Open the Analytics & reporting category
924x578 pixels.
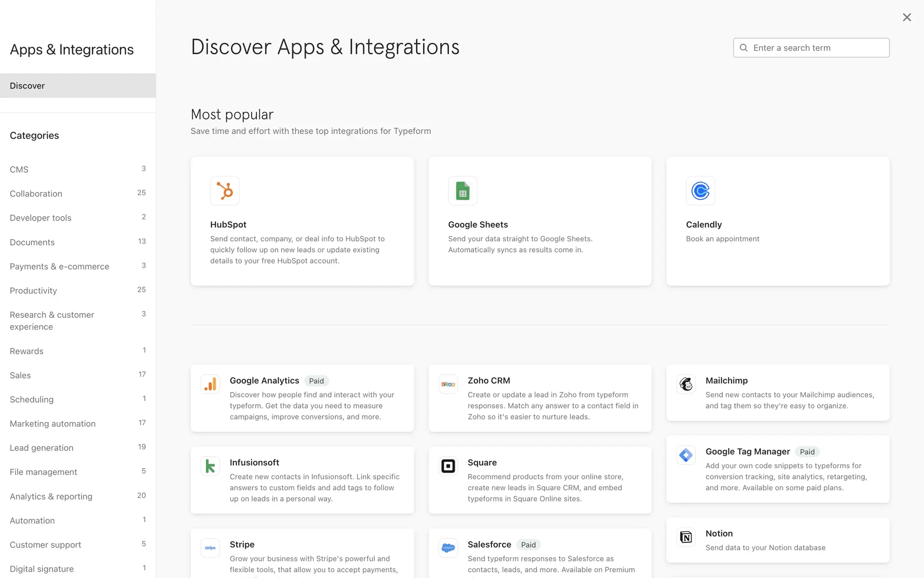point(51,496)
